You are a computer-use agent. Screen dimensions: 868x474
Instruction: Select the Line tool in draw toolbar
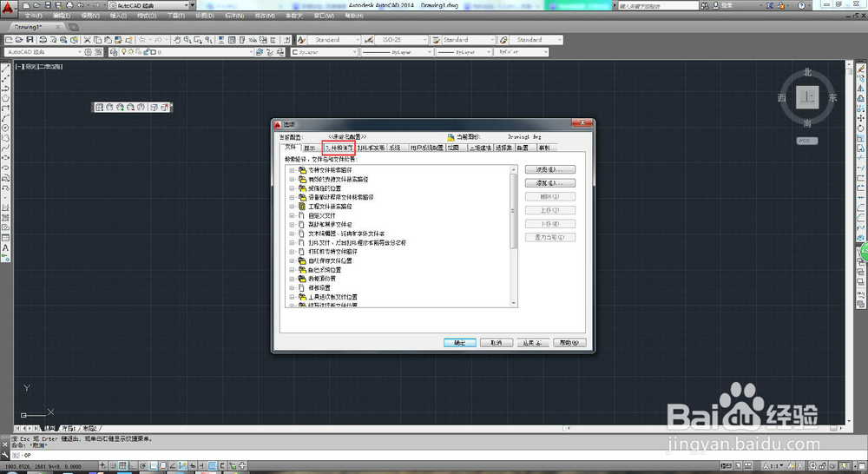(x=5, y=68)
